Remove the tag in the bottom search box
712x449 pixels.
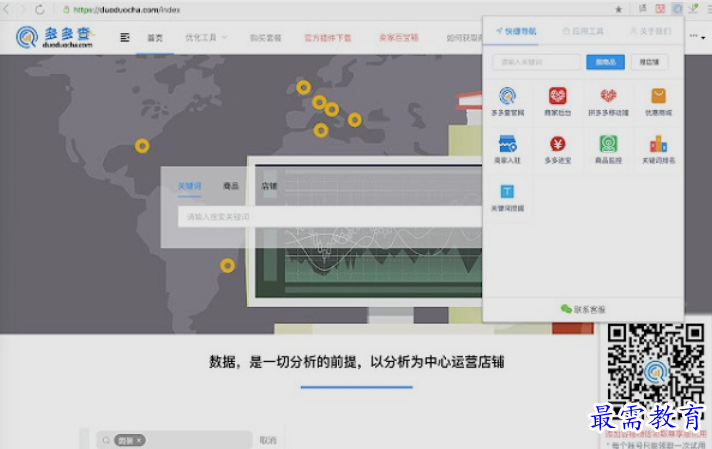[139, 440]
